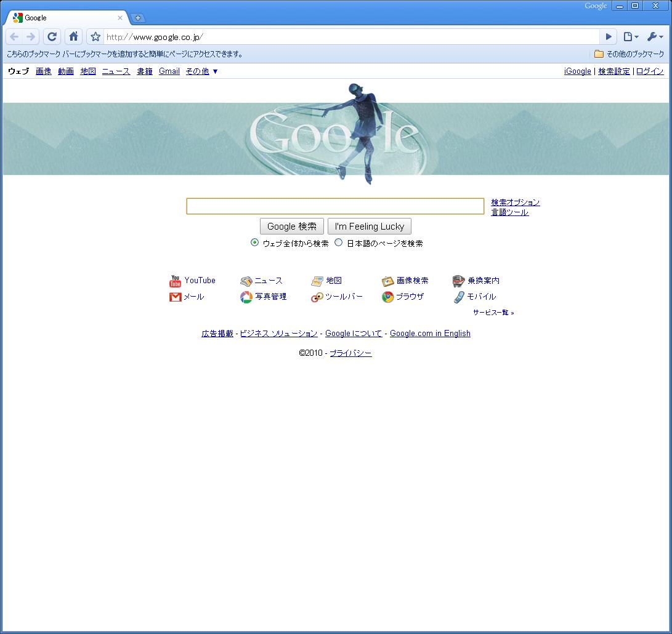Select the Google browser tab
This screenshot has width=672, height=634.
click(67, 18)
